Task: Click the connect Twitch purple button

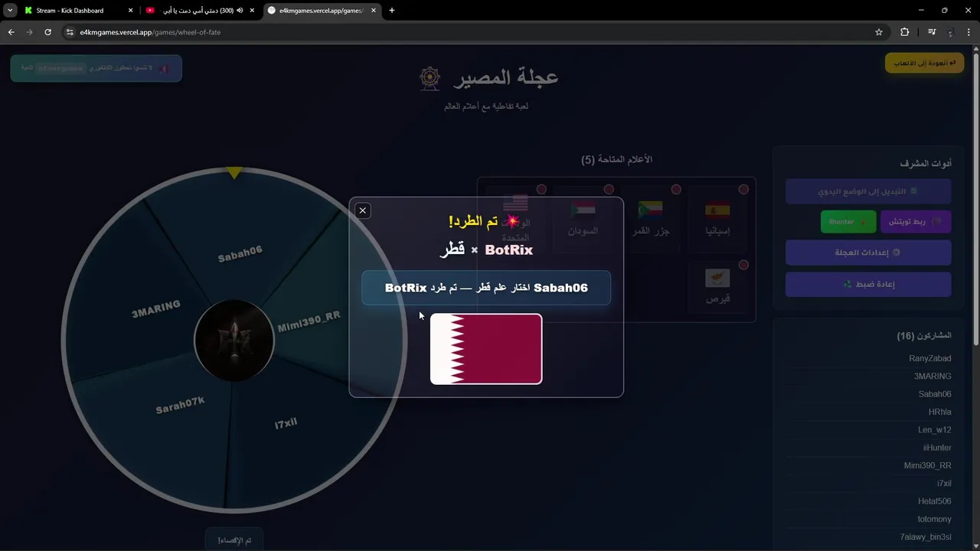Action: (916, 222)
